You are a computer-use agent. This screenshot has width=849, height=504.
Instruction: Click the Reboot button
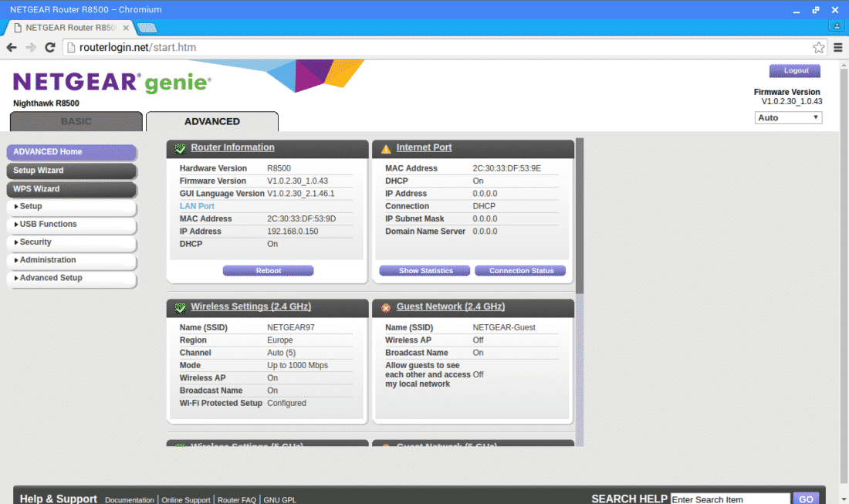coord(268,271)
